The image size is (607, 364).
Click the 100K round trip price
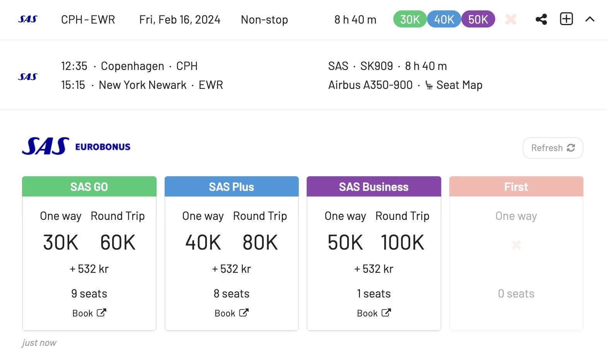coord(402,243)
